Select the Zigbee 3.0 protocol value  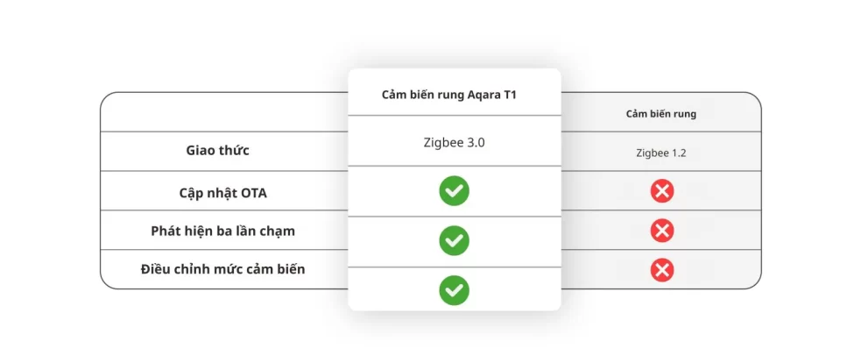[x=454, y=141]
